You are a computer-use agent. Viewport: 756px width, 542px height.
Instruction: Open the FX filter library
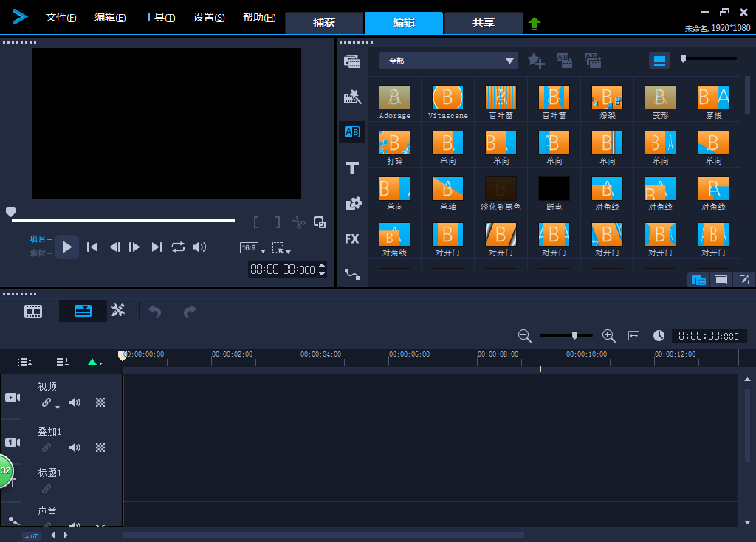pyautogui.click(x=352, y=239)
